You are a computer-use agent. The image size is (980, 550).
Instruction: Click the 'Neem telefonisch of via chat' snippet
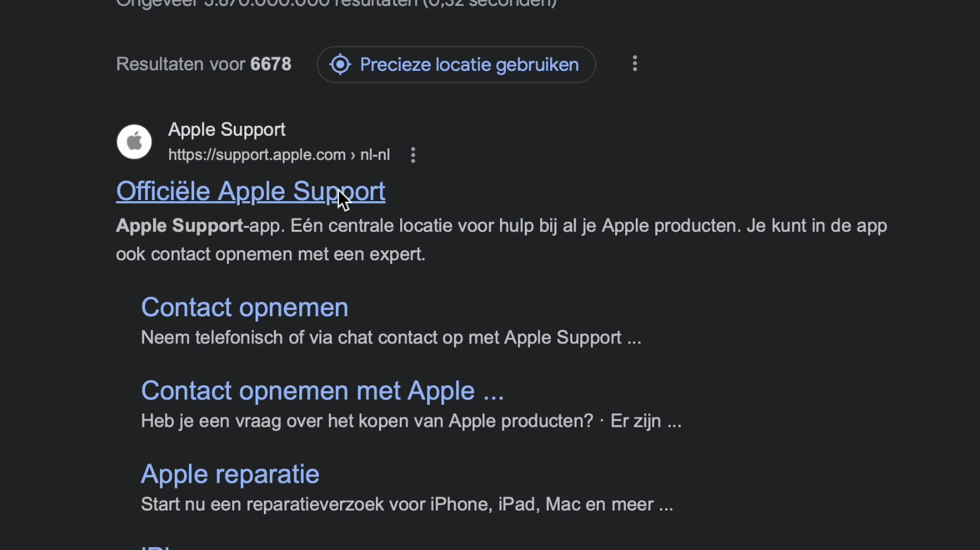click(391, 338)
